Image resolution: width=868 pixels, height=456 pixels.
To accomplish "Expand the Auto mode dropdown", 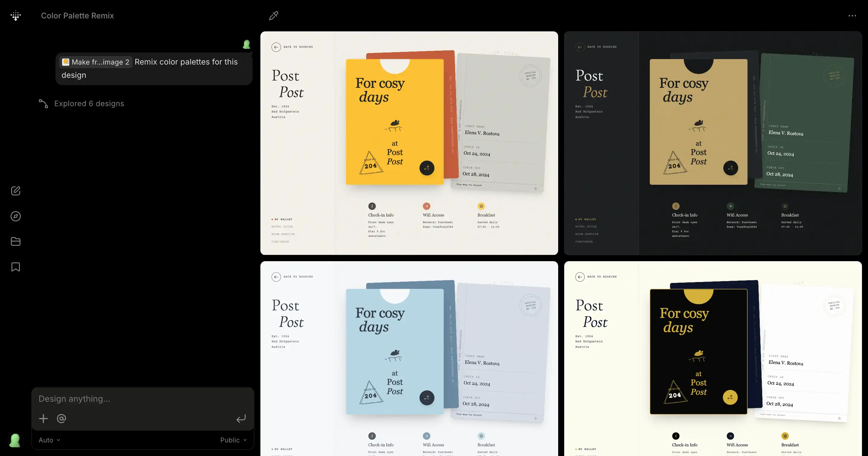I will [x=49, y=440].
